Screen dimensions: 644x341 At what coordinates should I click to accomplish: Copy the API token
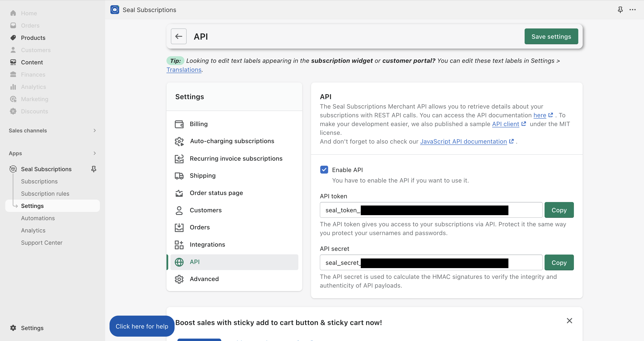pyautogui.click(x=559, y=210)
